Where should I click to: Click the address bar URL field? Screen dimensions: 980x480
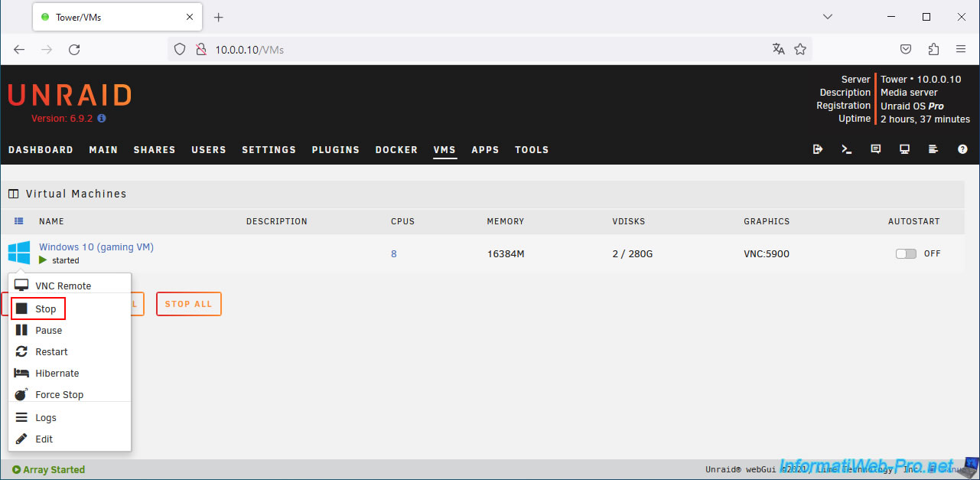click(x=490, y=49)
